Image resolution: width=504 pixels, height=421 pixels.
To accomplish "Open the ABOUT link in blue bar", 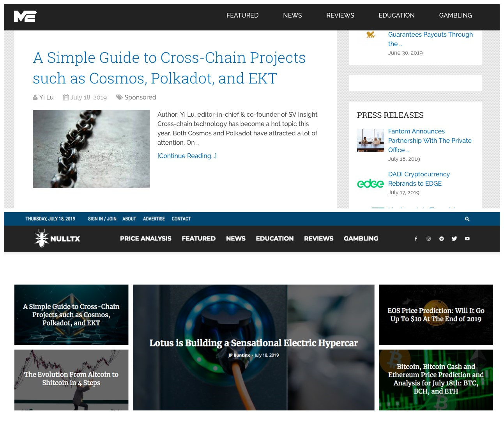I will tap(129, 219).
